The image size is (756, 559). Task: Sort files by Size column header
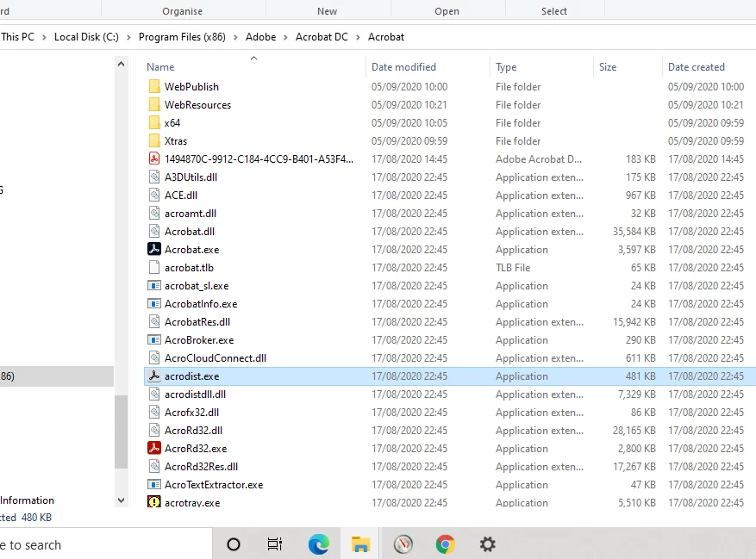pyautogui.click(x=608, y=67)
